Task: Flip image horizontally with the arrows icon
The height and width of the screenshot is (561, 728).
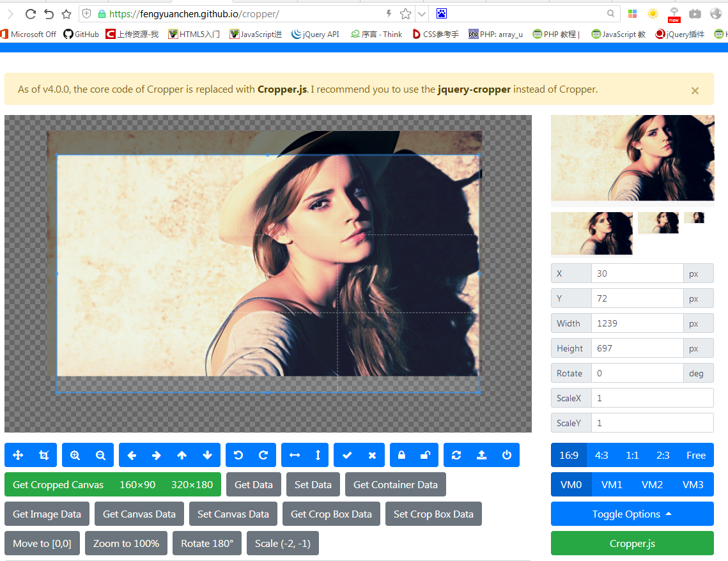Action: [294, 455]
